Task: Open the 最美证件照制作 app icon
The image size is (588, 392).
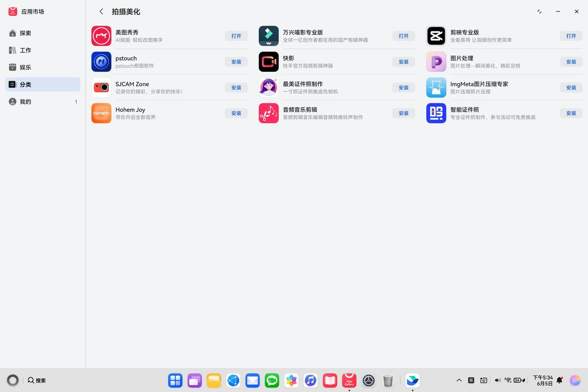Action: coord(269,87)
